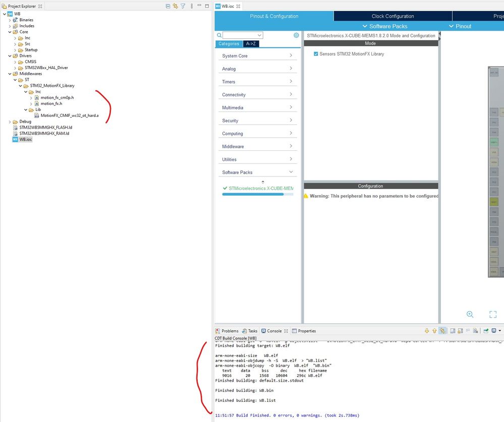Open the Console tab
This screenshot has width=504, height=422.
[x=274, y=331]
